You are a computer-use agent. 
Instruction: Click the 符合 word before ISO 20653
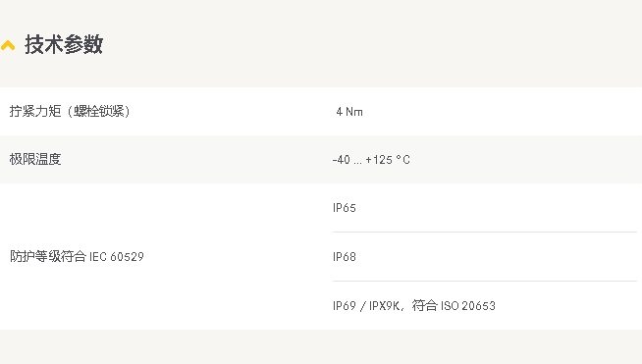coord(425,305)
